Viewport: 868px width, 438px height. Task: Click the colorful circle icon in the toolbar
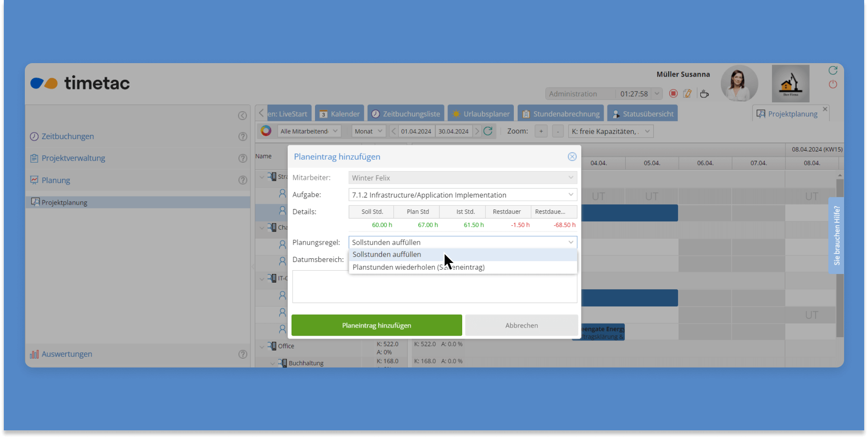(x=266, y=131)
